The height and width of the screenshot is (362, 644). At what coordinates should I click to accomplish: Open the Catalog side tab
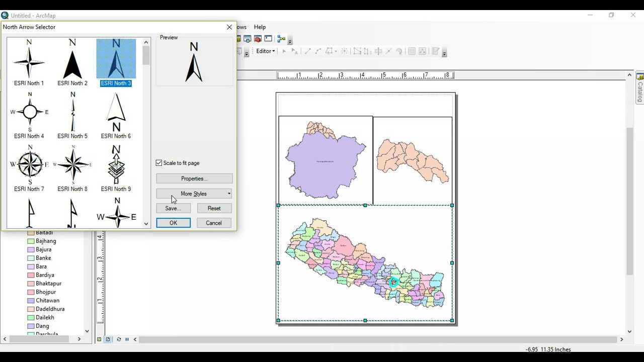640,88
